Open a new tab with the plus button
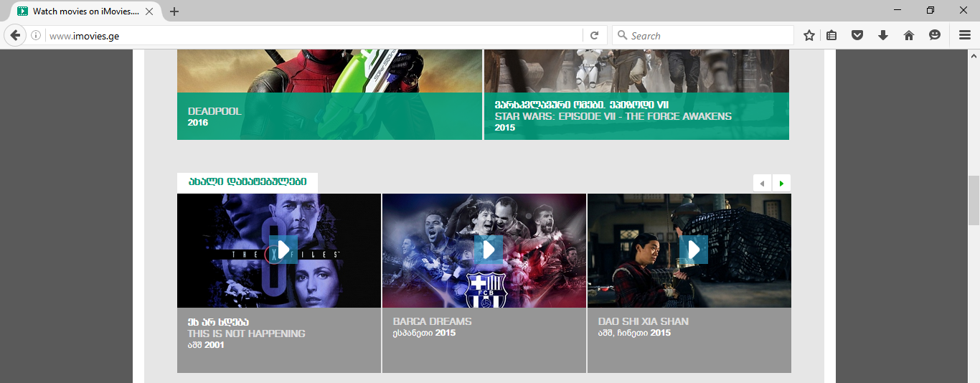The image size is (980, 383). (174, 11)
